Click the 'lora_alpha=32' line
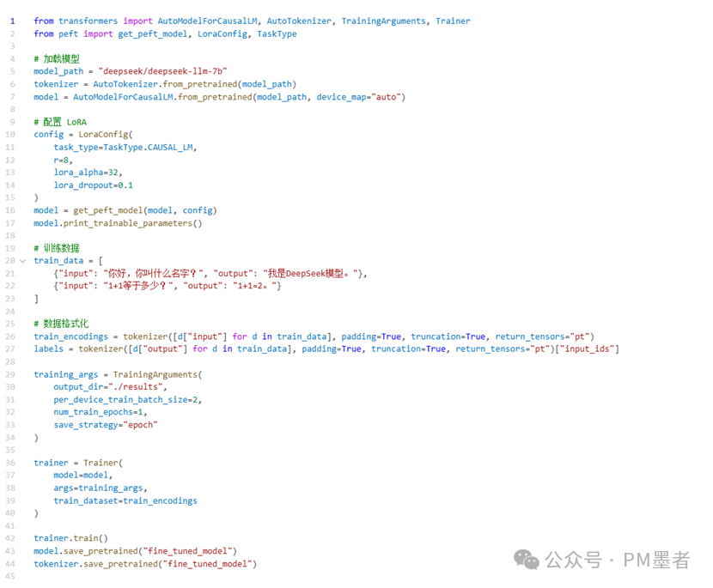713x588 pixels. pyautogui.click(x=88, y=173)
